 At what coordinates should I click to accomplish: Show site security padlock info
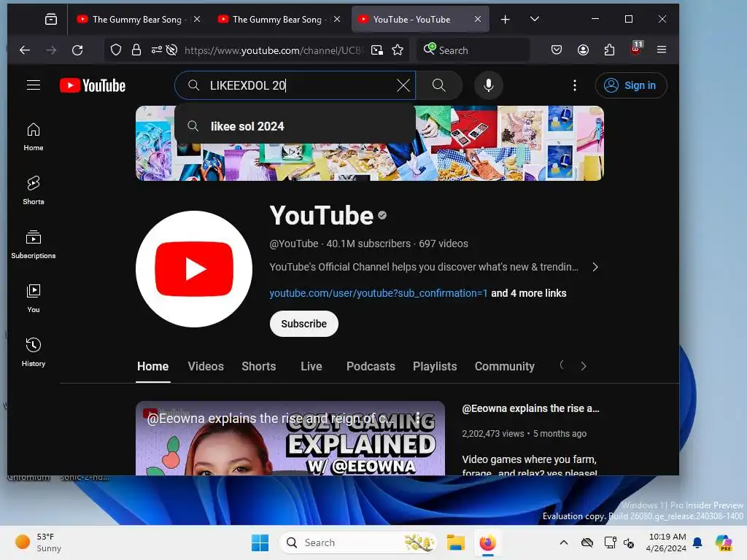point(136,50)
